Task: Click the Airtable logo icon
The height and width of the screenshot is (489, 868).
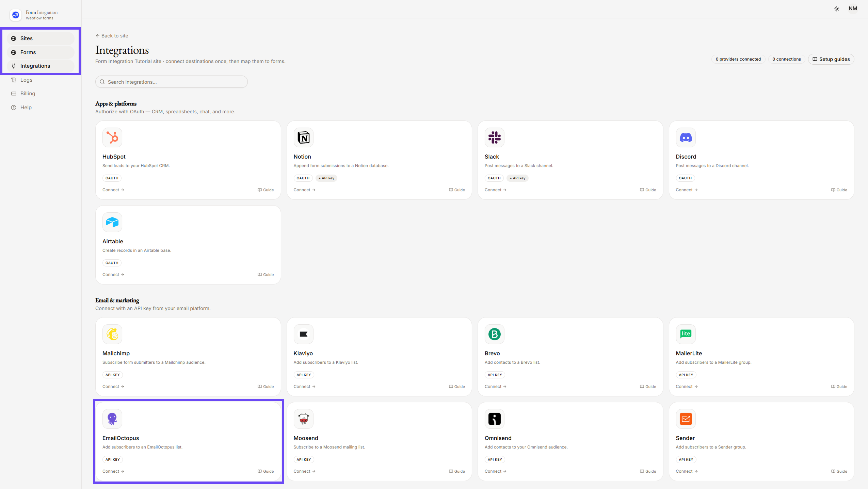Action: [112, 222]
